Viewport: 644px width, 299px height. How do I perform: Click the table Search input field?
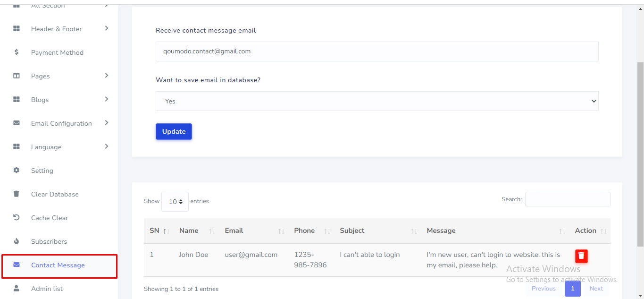click(568, 199)
